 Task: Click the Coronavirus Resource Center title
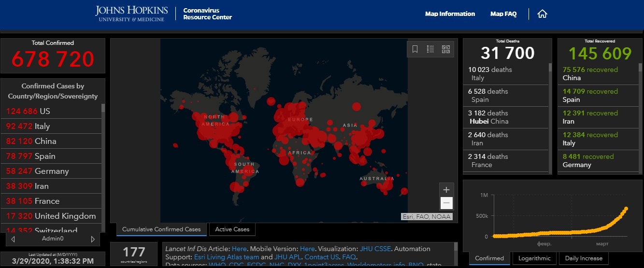coord(207,14)
